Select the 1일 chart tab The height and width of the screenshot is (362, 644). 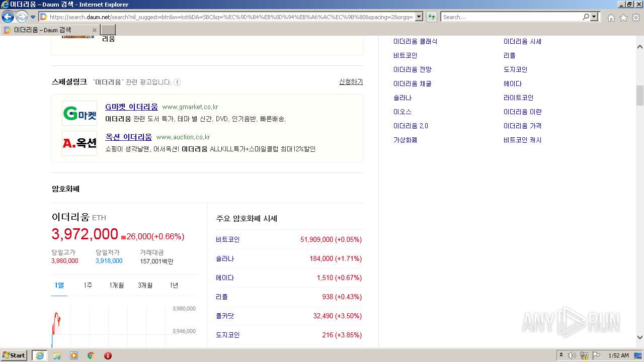pyautogui.click(x=59, y=285)
